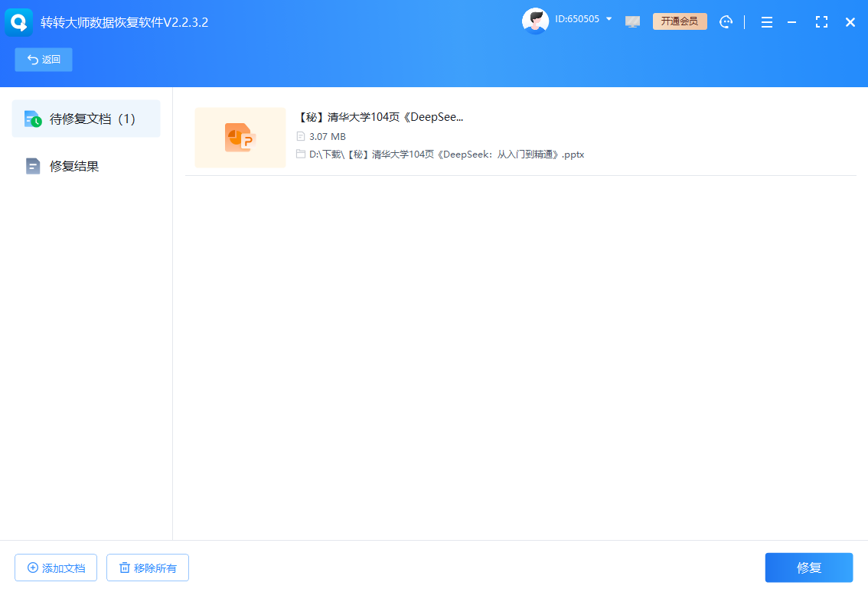Viewport: 868px width, 592px height.
Task: Click 移除所有 to remove all documents
Action: click(147, 568)
